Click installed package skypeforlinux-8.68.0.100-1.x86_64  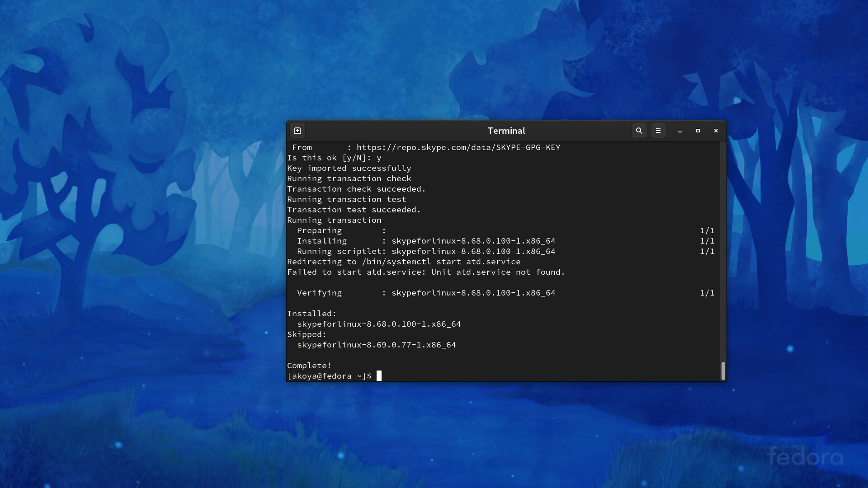[379, 324]
